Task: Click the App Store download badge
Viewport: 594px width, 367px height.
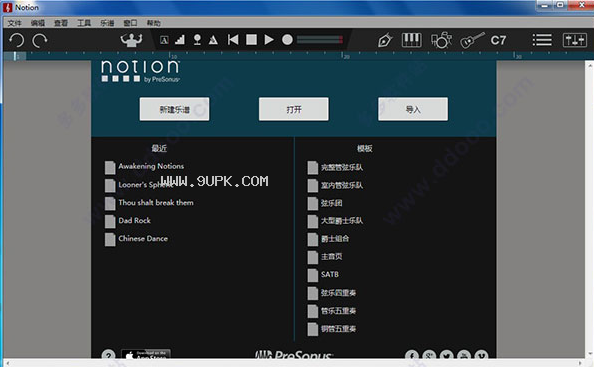Action: click(146, 354)
